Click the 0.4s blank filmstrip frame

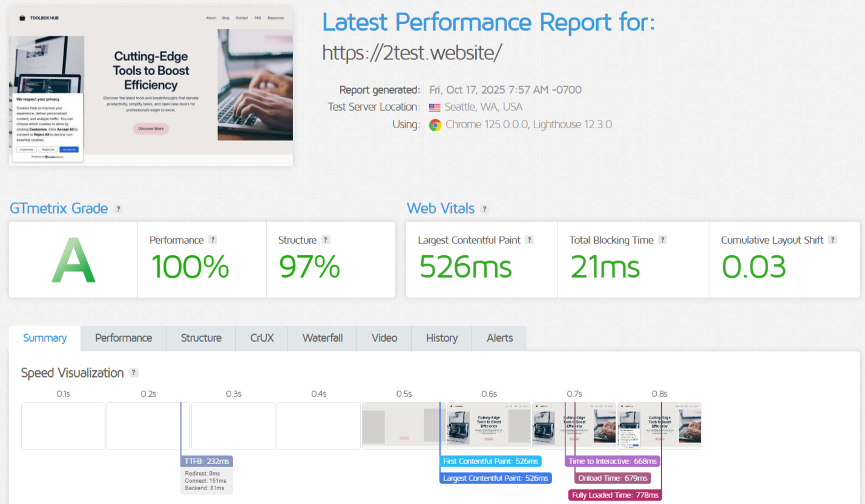[x=318, y=426]
